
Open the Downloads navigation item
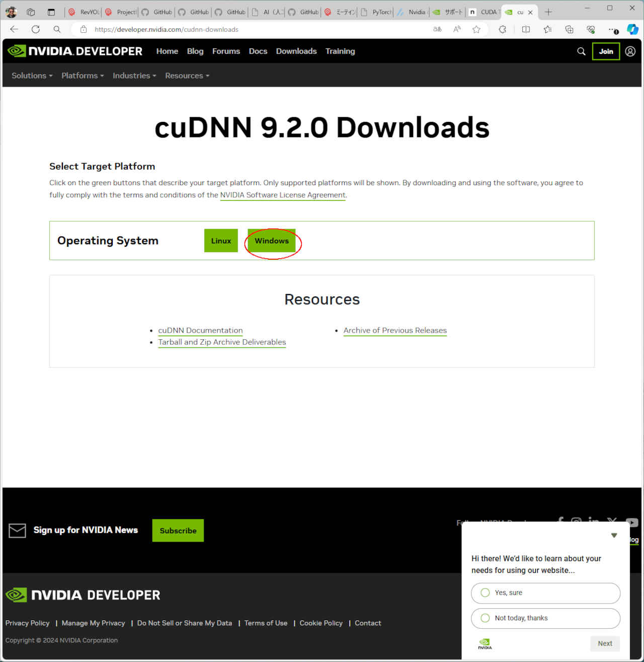pyautogui.click(x=296, y=51)
